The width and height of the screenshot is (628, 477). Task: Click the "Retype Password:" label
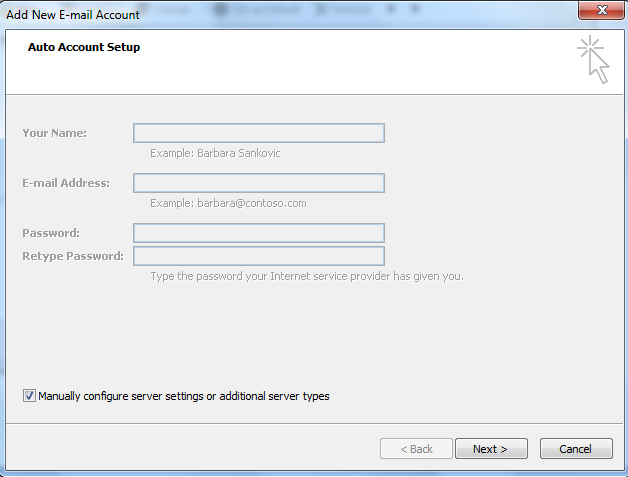73,256
